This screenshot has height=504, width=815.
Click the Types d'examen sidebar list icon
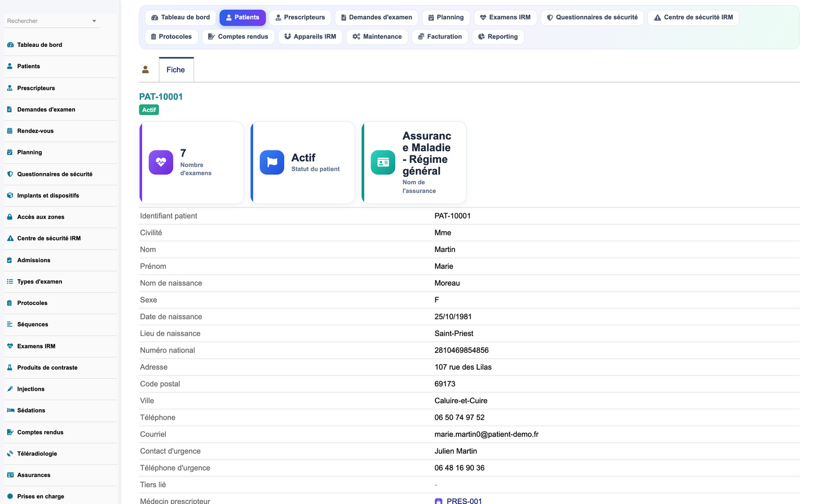tap(10, 282)
